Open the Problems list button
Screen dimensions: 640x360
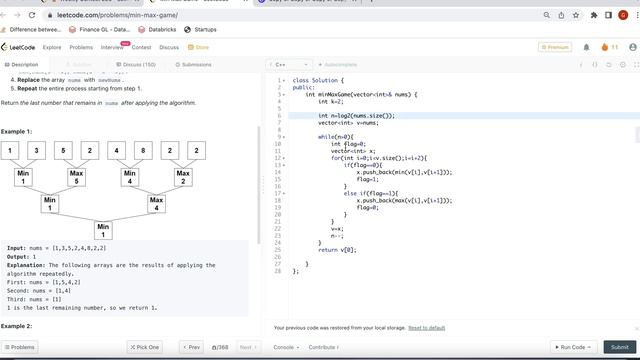(19, 347)
